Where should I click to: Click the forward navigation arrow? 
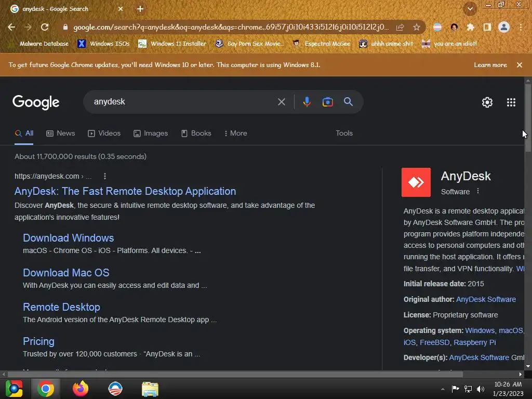point(28,27)
